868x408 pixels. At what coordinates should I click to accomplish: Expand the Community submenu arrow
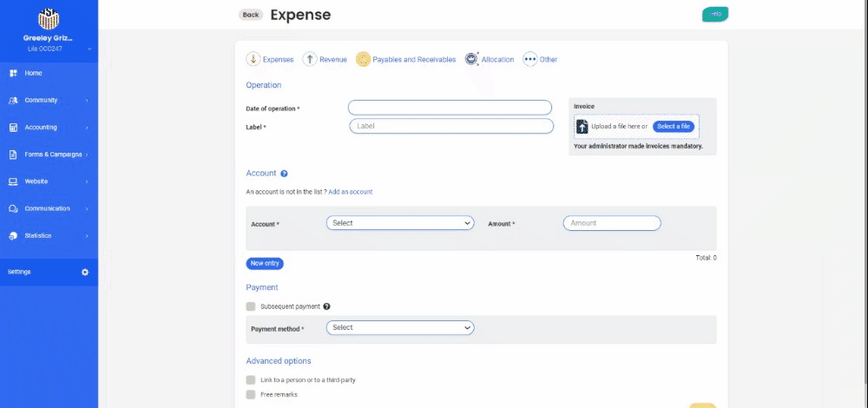click(87, 100)
